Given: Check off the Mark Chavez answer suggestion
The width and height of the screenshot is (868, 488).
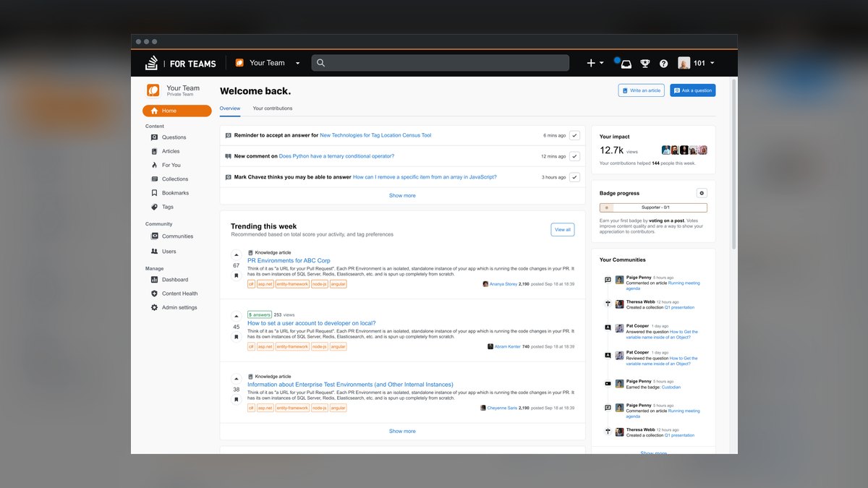Looking at the screenshot, I should 574,177.
